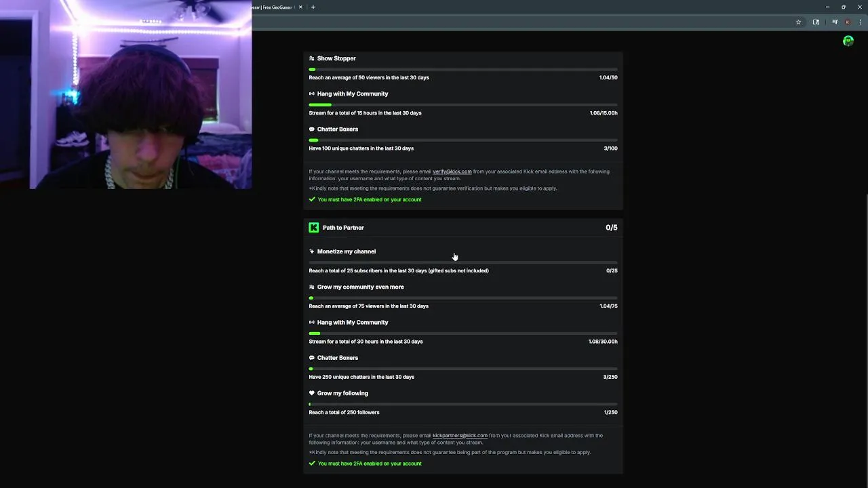This screenshot has width=868, height=488.
Task: Click the kickpartners@kick.com email link
Action: coord(460,435)
